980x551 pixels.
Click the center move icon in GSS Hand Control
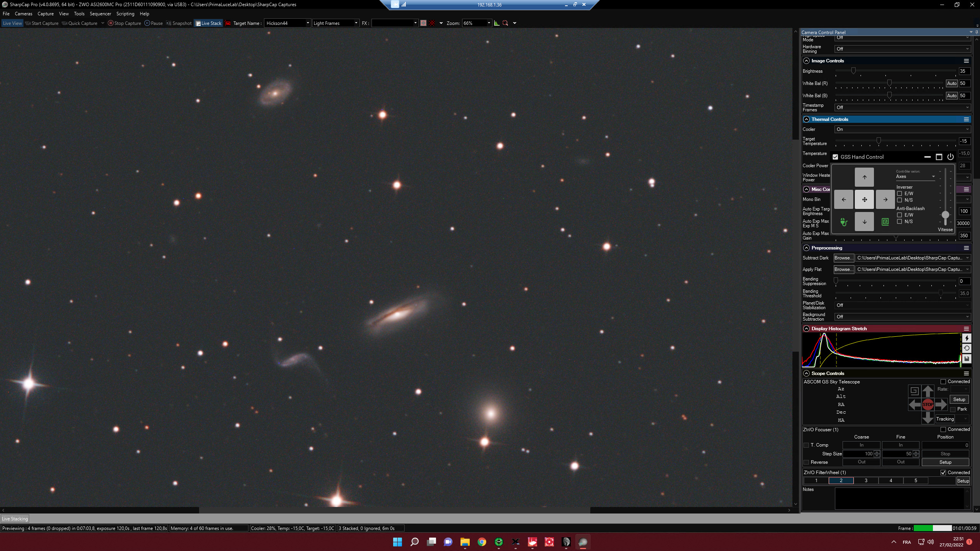coord(864,199)
